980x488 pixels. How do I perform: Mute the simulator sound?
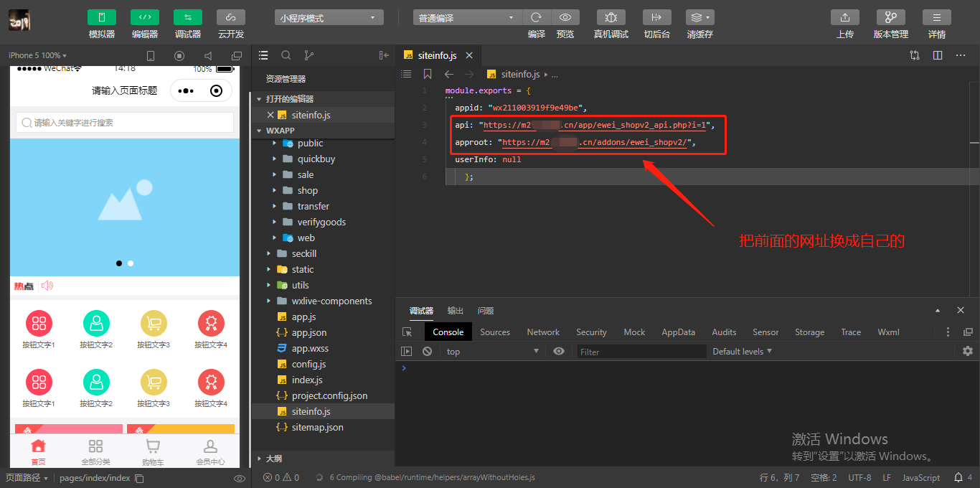[208, 55]
